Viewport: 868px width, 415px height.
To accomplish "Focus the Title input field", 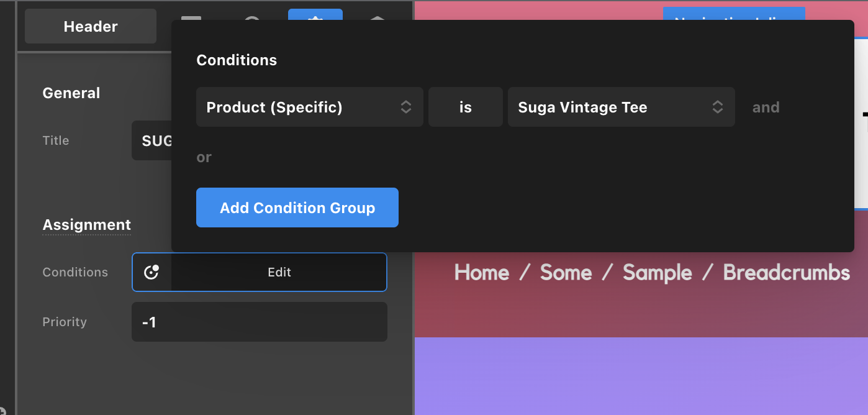I will point(152,140).
